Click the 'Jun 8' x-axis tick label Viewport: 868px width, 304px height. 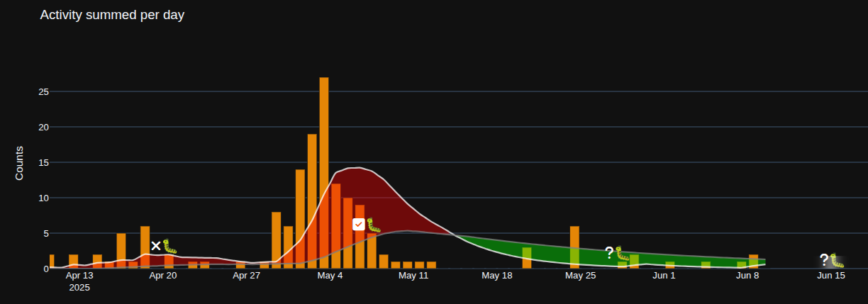747,276
